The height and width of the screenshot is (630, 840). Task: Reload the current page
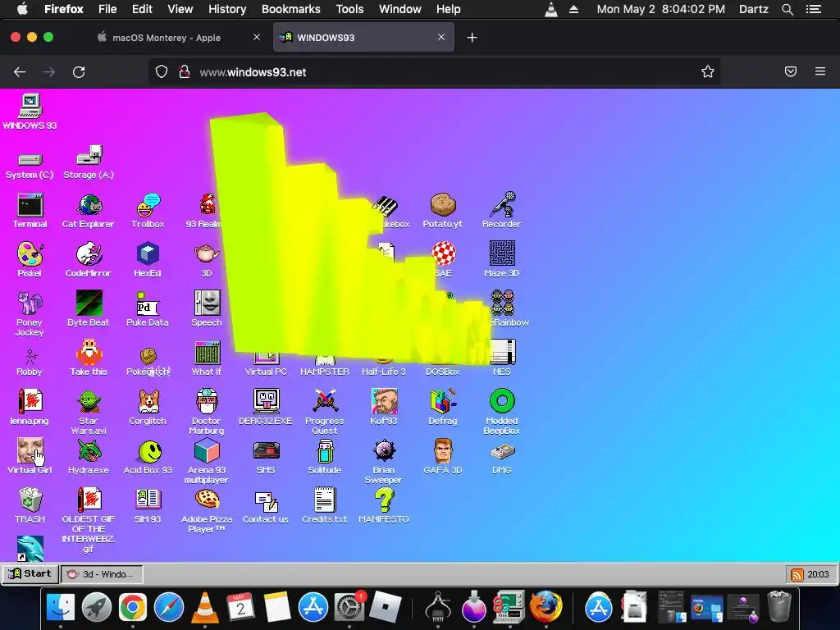point(79,72)
